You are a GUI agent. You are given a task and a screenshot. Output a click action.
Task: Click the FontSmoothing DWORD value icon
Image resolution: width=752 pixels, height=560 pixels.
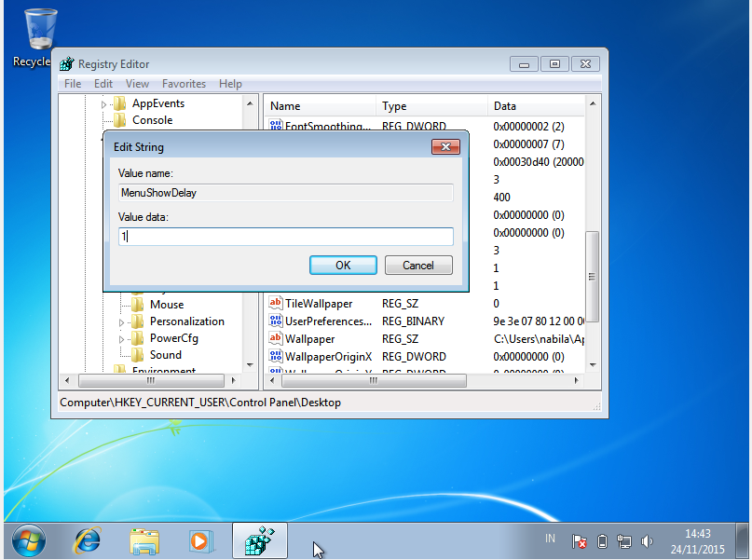(x=275, y=125)
